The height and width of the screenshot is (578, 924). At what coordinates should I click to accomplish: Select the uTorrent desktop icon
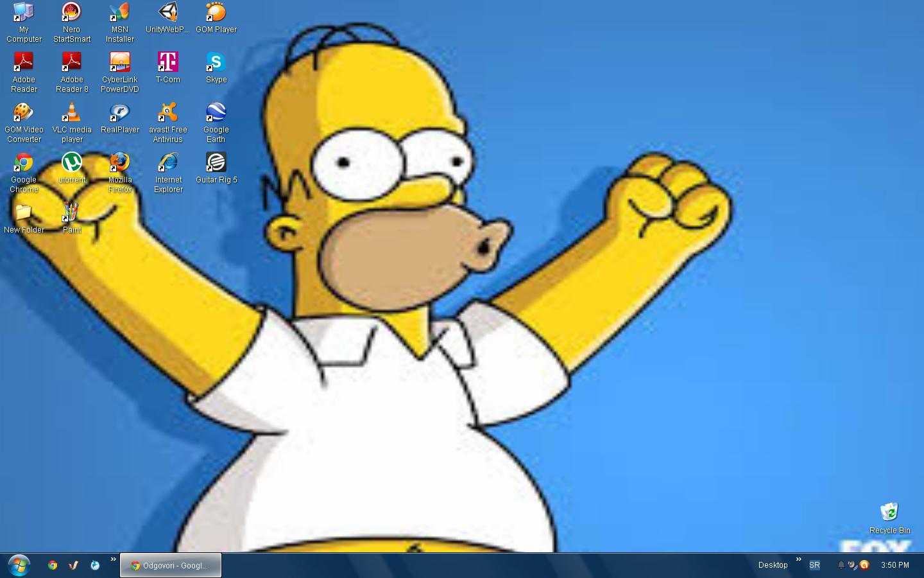[x=72, y=168]
